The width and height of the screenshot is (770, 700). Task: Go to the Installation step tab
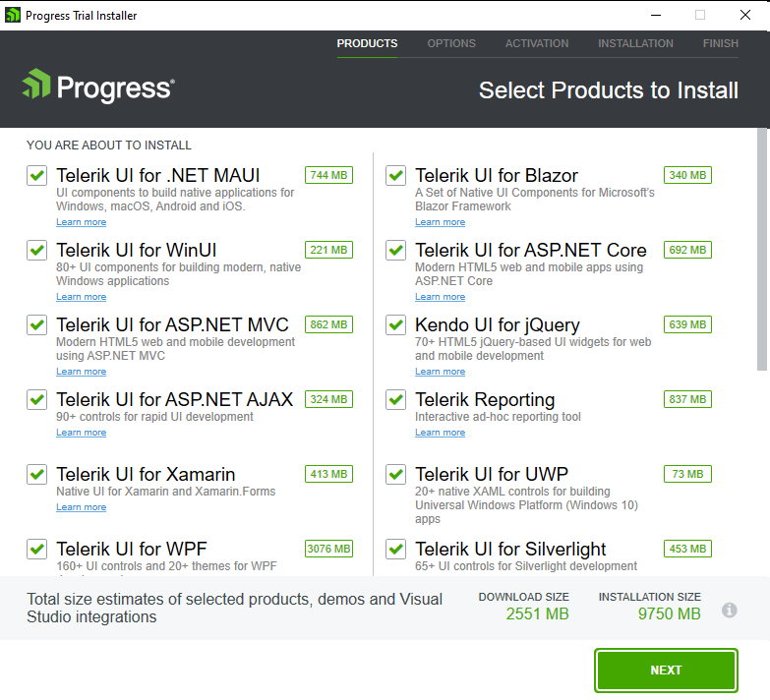635,43
